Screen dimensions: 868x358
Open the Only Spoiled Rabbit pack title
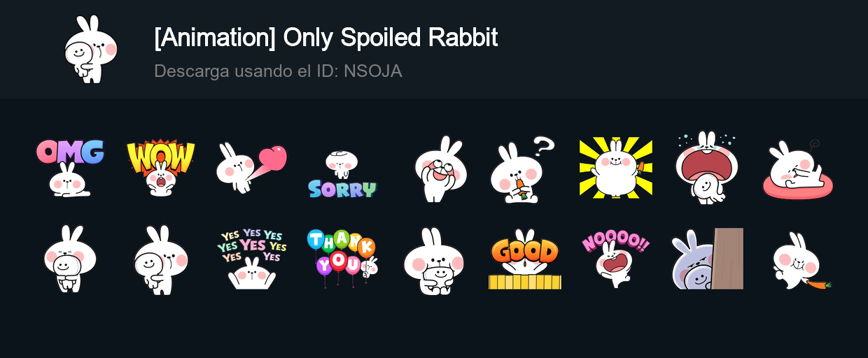326,38
